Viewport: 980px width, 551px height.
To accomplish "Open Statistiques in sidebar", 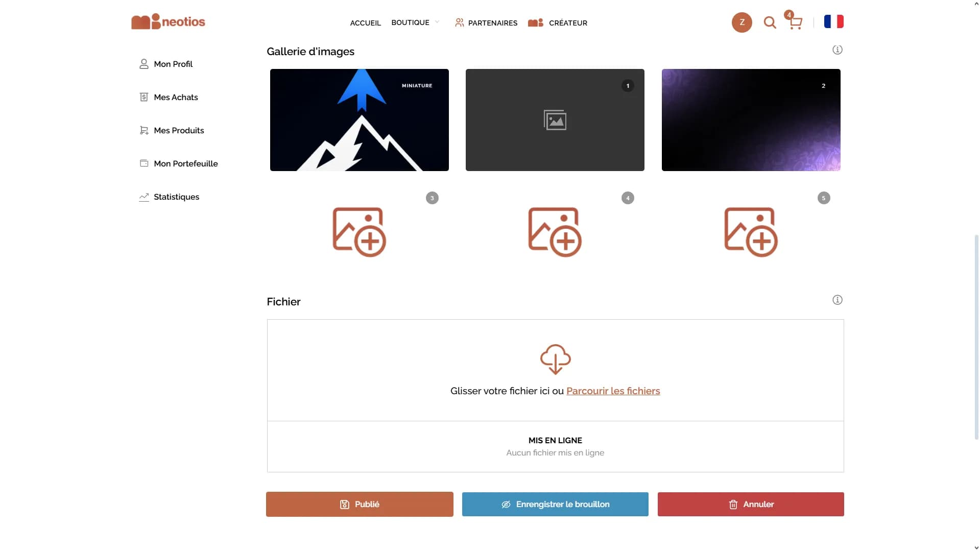I will (x=176, y=197).
